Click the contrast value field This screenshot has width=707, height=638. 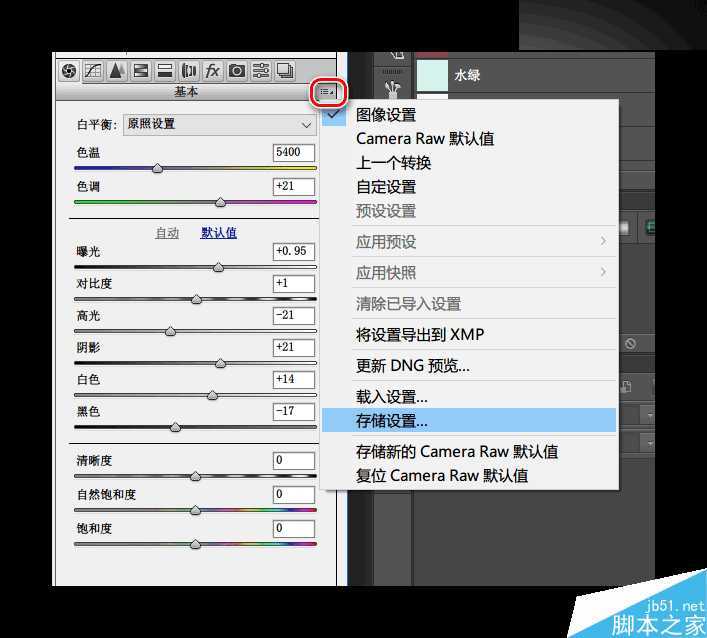pyautogui.click(x=294, y=284)
